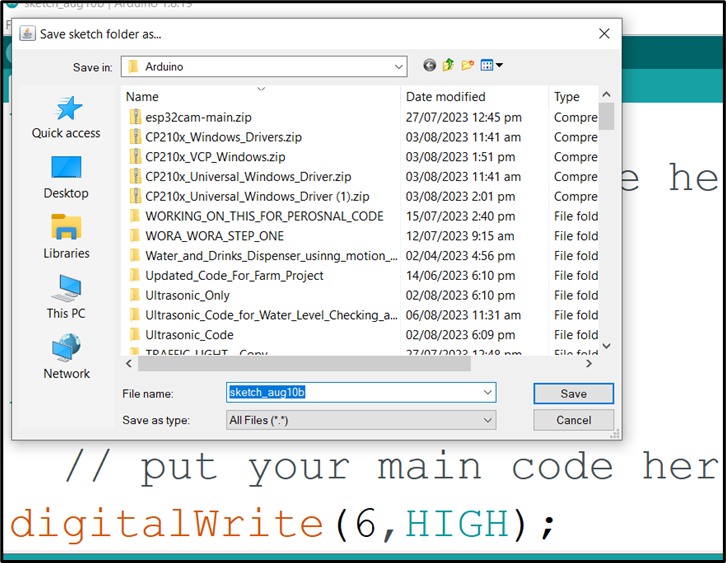
Task: Open the Libraries location
Action: (66, 237)
